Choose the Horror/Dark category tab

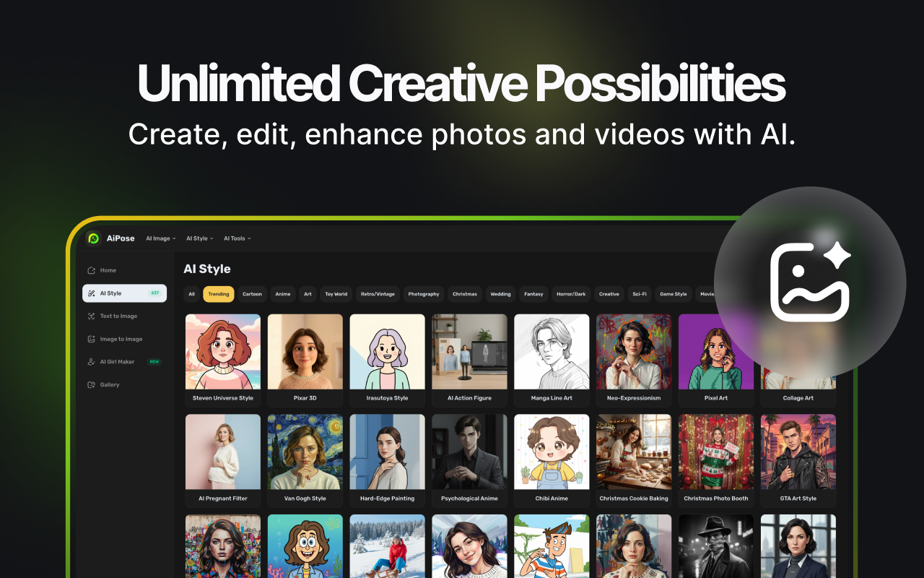point(572,294)
